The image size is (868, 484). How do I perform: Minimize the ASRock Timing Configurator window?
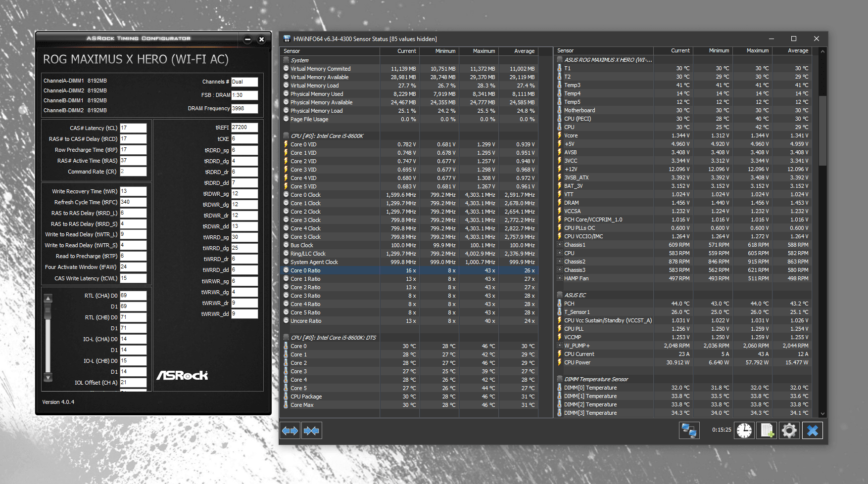pos(248,40)
